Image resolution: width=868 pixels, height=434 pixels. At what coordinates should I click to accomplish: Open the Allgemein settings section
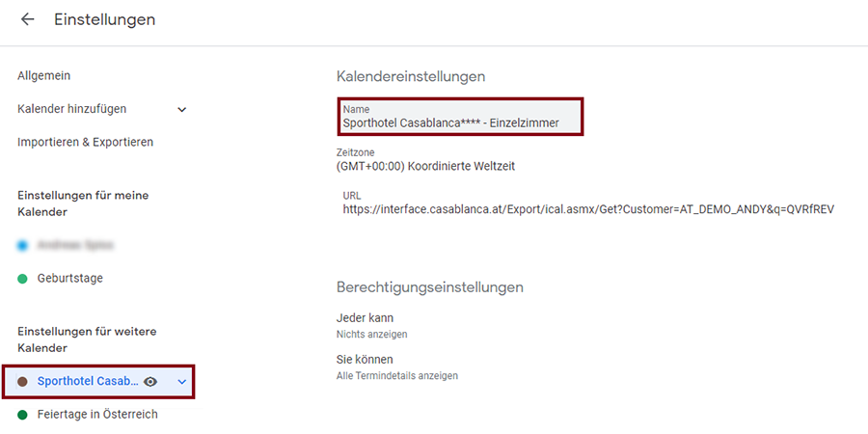pos(43,75)
